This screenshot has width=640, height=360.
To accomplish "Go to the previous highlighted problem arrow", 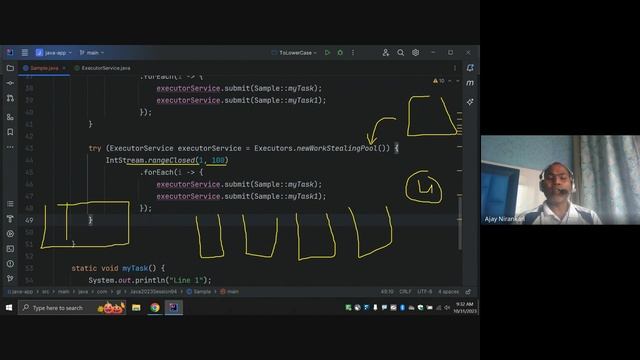I will point(450,81).
